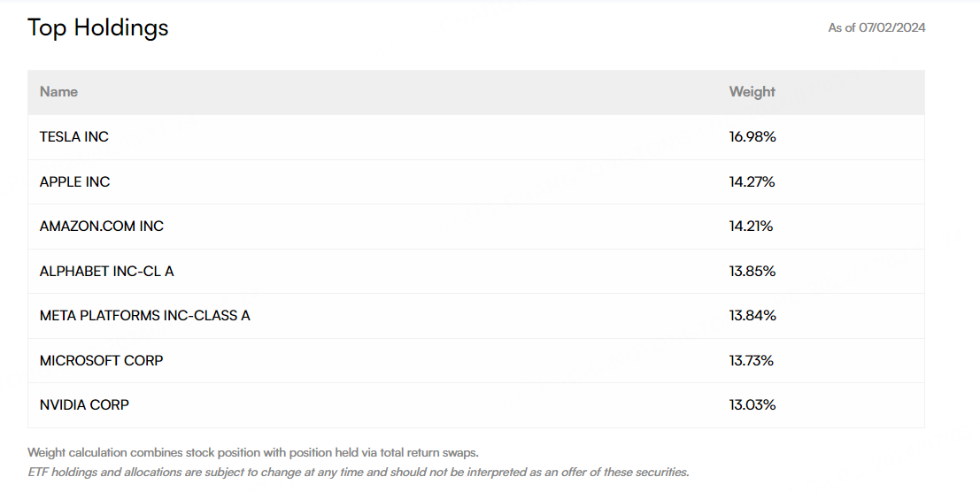The width and height of the screenshot is (980, 492).
Task: Click the weight calculation footnote text
Action: [253, 453]
